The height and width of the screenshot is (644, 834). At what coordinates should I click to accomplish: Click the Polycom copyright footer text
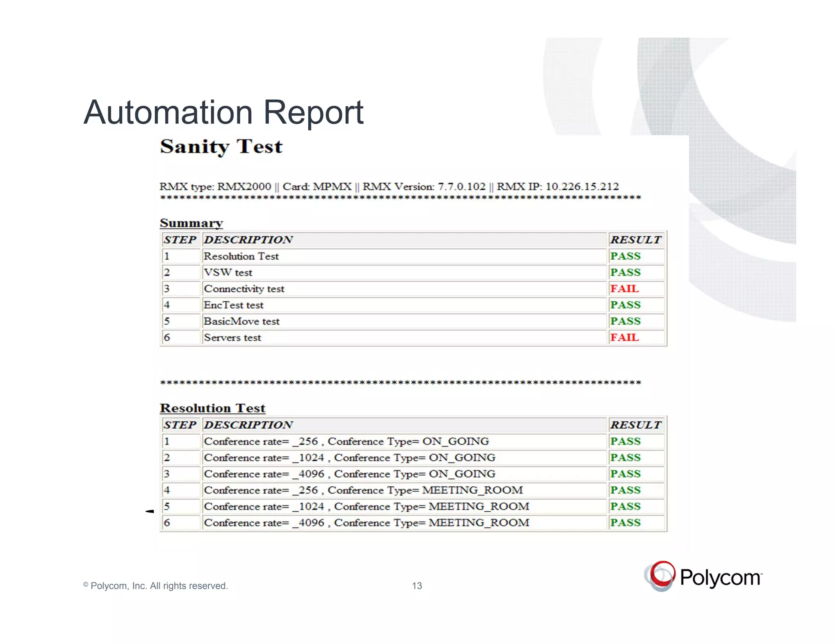tap(156, 586)
